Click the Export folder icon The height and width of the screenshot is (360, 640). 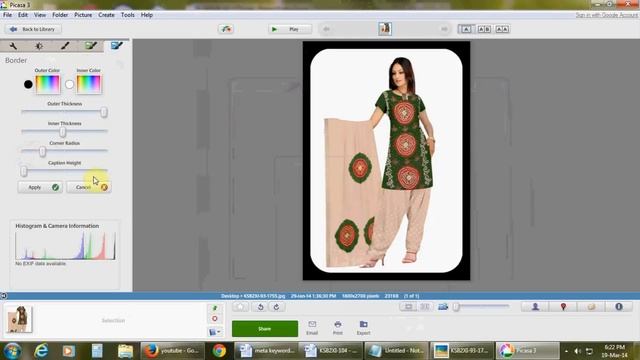pyautogui.click(x=363, y=327)
